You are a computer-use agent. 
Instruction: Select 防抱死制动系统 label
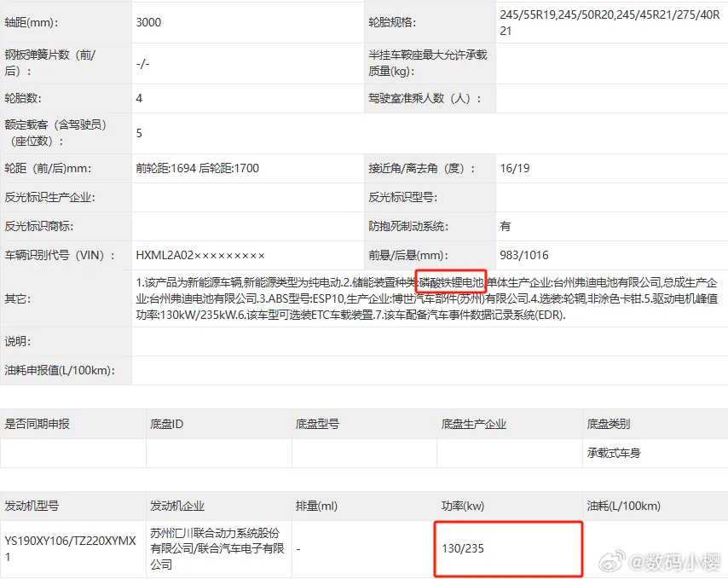click(x=408, y=226)
